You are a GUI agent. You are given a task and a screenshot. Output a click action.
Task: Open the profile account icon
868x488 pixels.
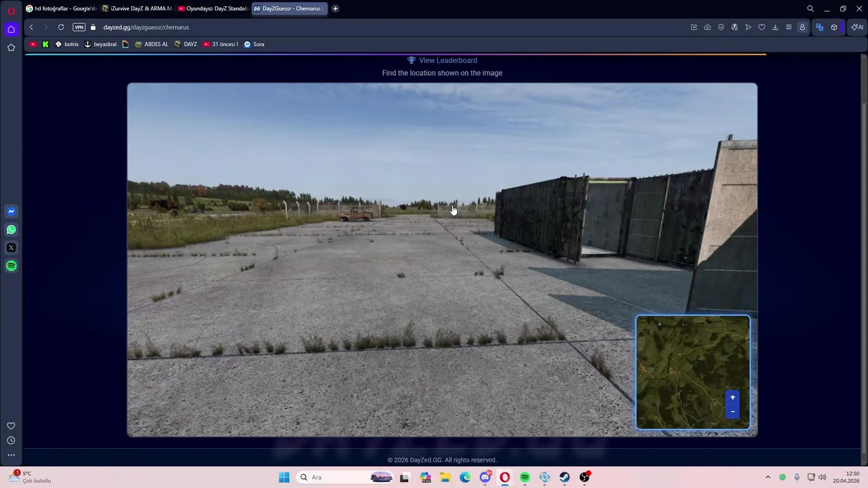pyautogui.click(x=802, y=27)
